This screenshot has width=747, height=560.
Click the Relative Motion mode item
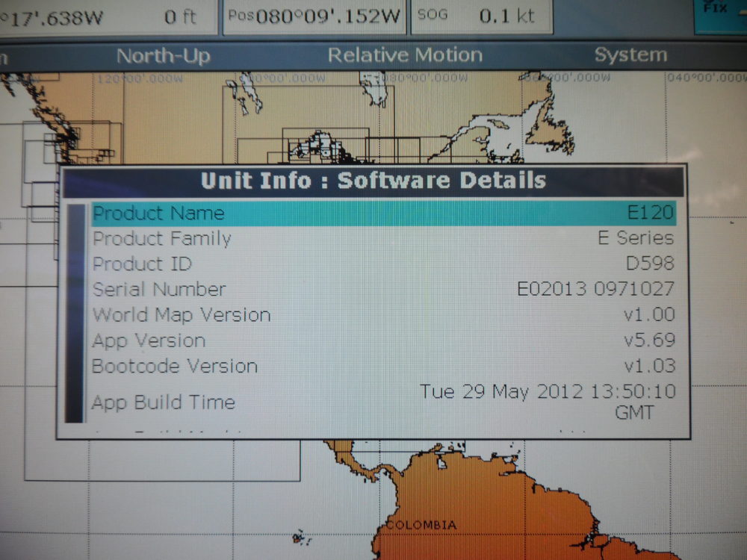coord(405,56)
